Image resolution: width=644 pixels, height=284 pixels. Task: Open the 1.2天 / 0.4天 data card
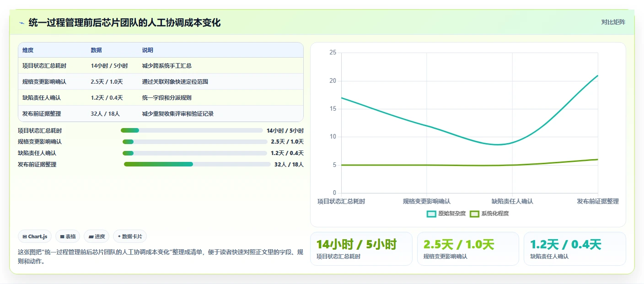pos(574,249)
